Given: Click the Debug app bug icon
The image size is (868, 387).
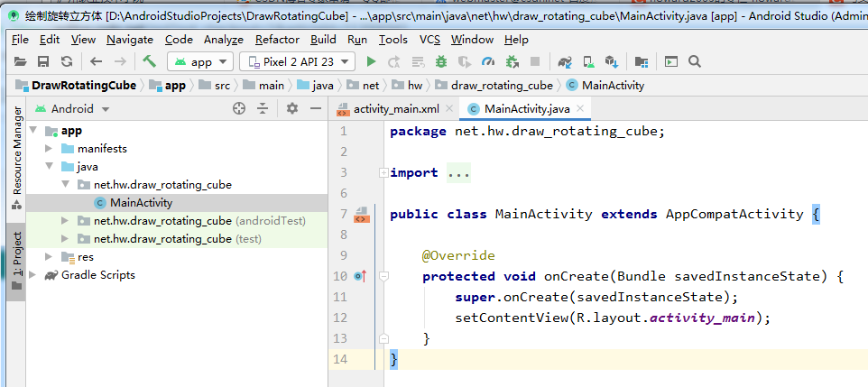Looking at the screenshot, I should (441, 61).
